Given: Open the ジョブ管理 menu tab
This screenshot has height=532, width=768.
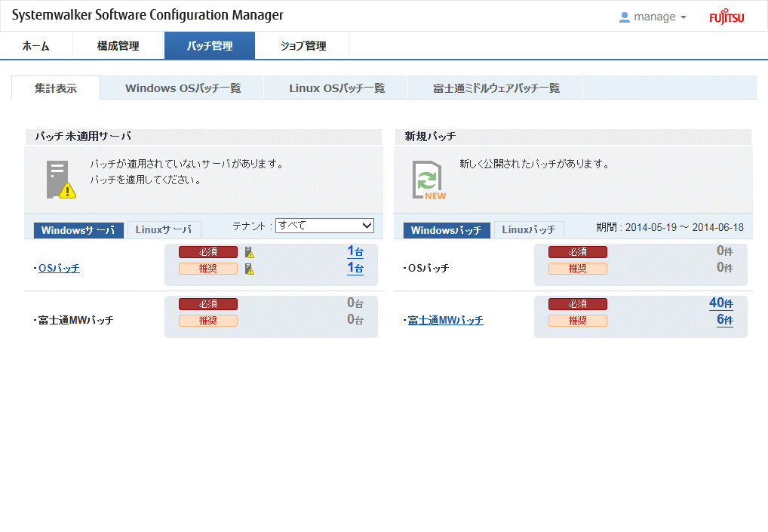Looking at the screenshot, I should (303, 45).
